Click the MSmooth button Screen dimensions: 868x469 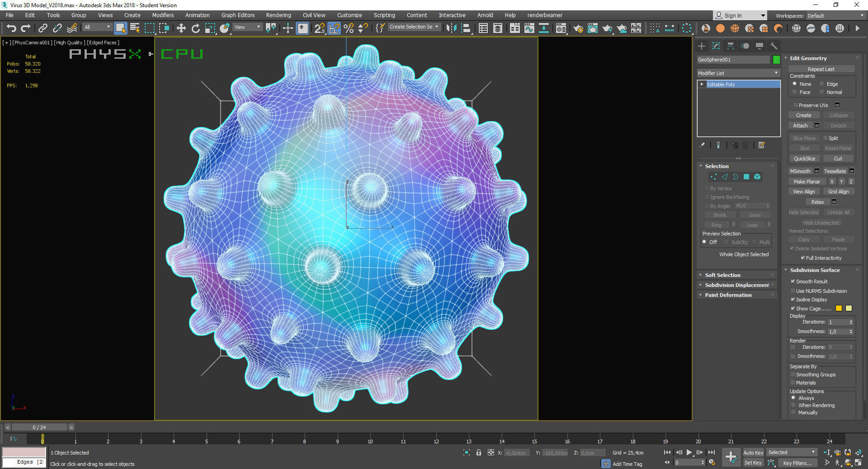pyautogui.click(x=800, y=171)
